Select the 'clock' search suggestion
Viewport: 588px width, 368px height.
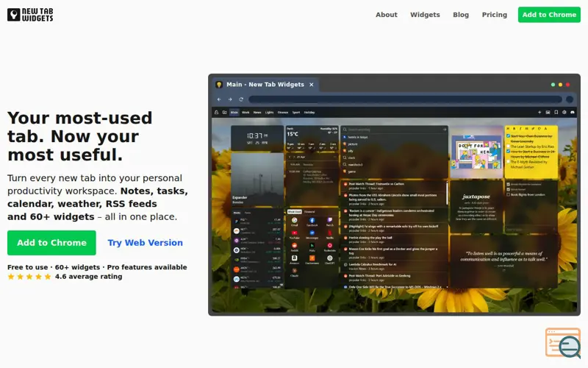351,158
